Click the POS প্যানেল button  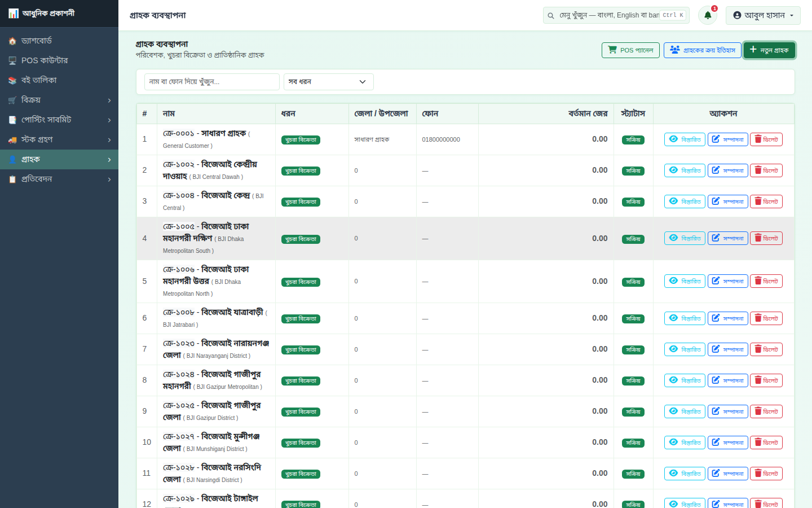pos(630,50)
